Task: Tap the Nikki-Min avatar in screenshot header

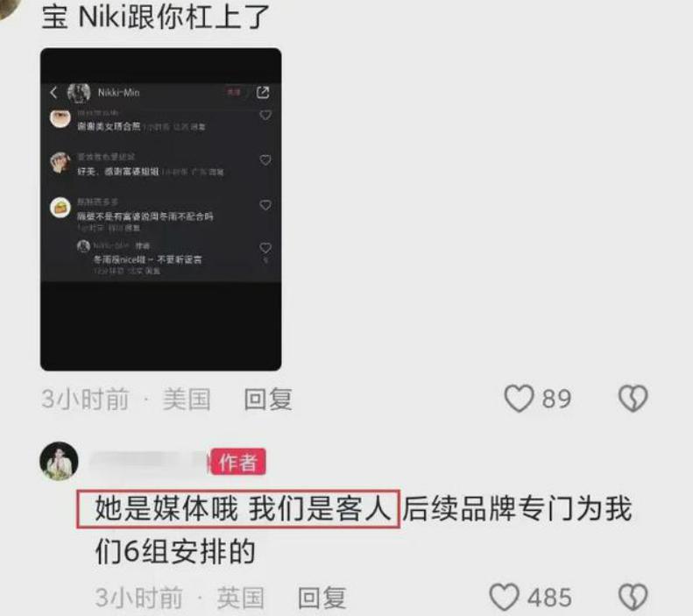Action: pos(79,92)
